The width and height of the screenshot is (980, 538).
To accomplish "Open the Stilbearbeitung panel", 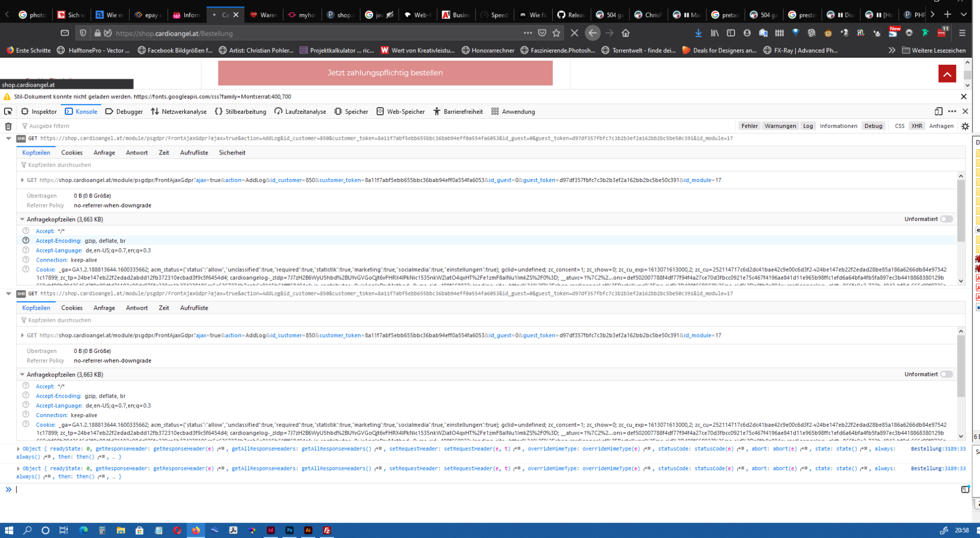I will [240, 111].
